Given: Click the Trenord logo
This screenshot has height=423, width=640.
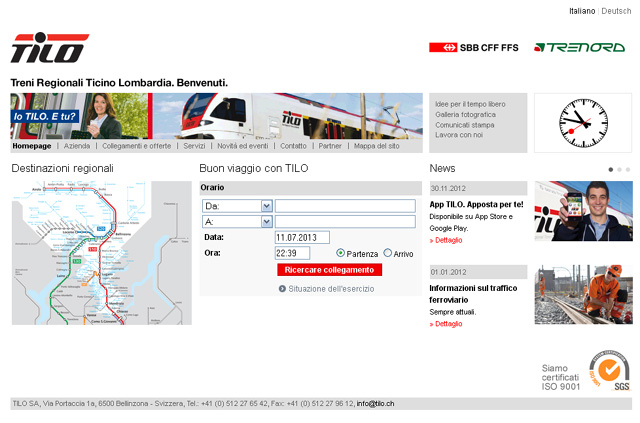Looking at the screenshot, I should [579, 47].
